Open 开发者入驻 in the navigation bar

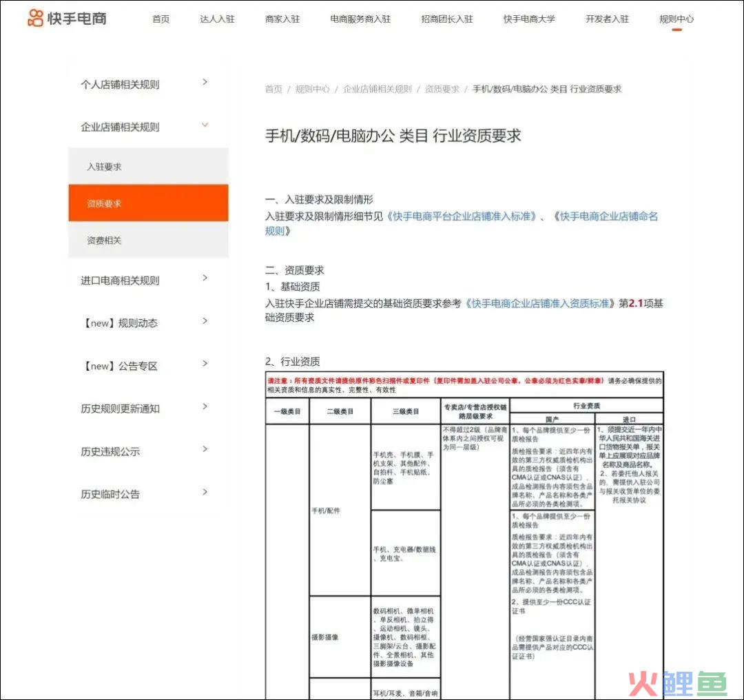(608, 19)
